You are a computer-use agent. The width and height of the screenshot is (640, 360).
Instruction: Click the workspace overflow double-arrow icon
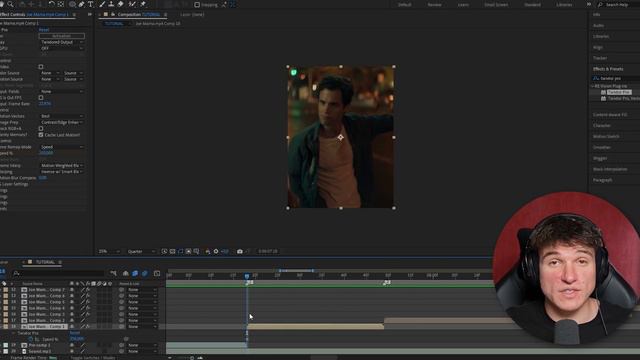click(589, 4)
